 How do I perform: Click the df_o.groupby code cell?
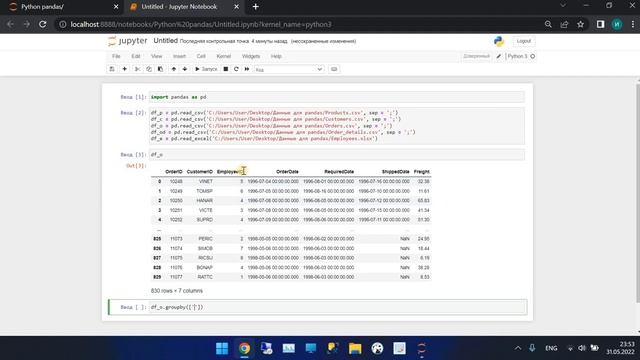[337, 307]
